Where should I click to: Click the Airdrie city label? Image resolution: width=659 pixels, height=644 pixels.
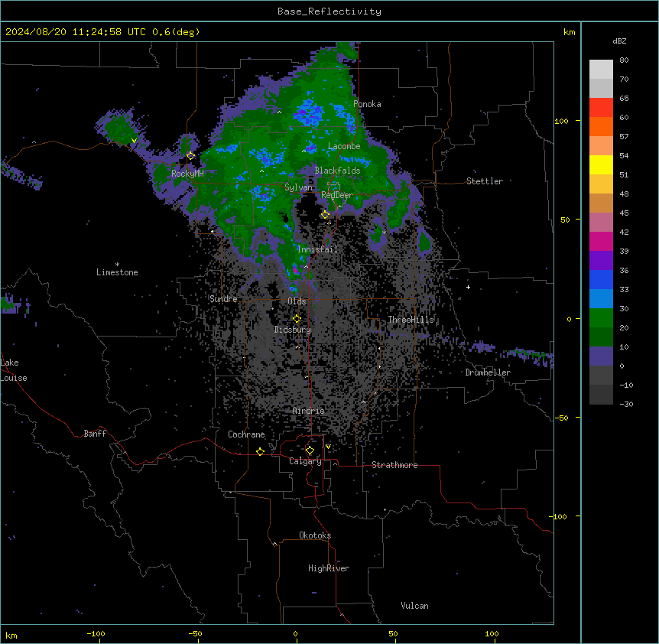309,411
